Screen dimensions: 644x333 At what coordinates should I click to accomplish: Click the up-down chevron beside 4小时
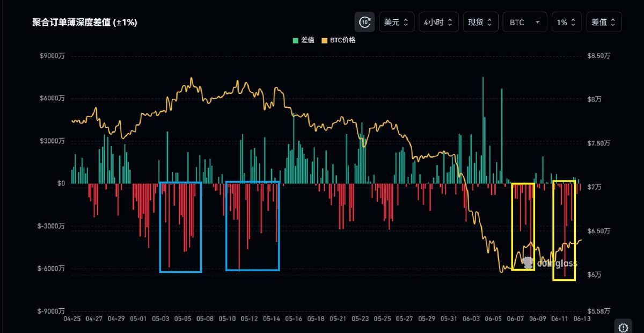pyautogui.click(x=450, y=23)
